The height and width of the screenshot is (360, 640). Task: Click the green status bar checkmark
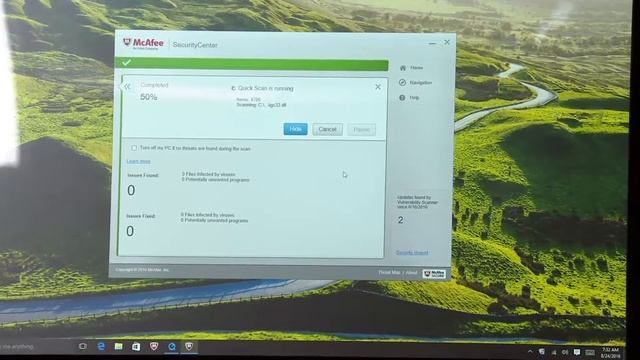[127, 62]
